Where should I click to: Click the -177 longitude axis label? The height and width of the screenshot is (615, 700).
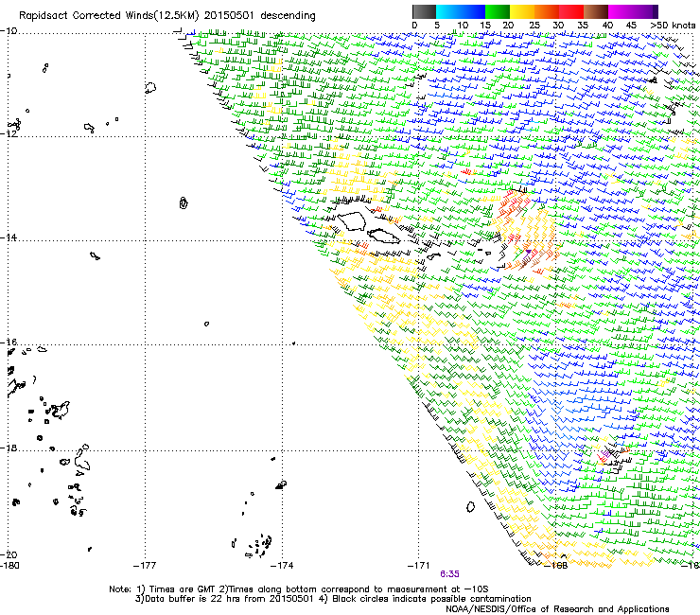145,566
